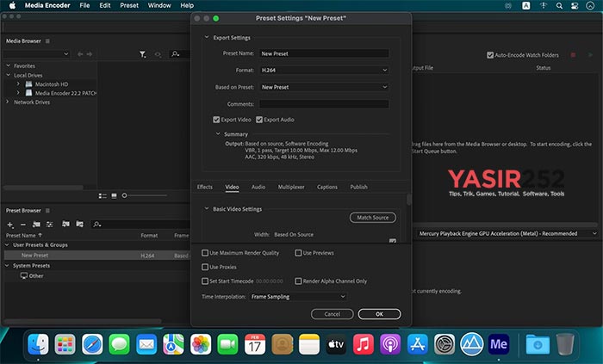The height and width of the screenshot is (364, 603).
Task: Click the preset settings sliders icon
Action: click(x=50, y=225)
